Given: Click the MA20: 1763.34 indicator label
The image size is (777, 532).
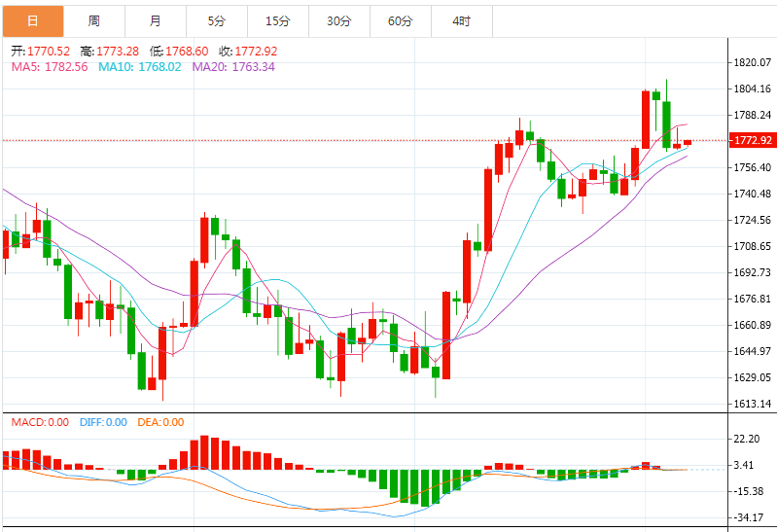Looking at the screenshot, I should coord(233,67).
